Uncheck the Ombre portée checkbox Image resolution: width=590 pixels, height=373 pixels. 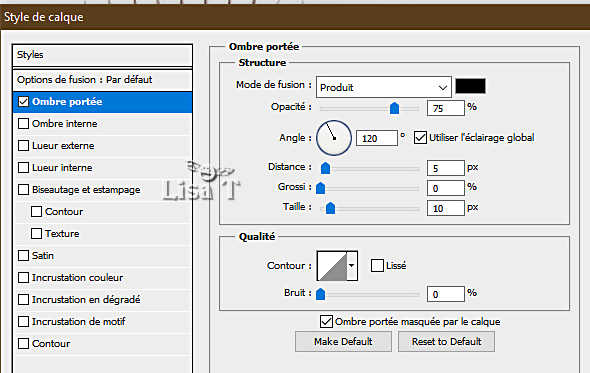[x=23, y=102]
